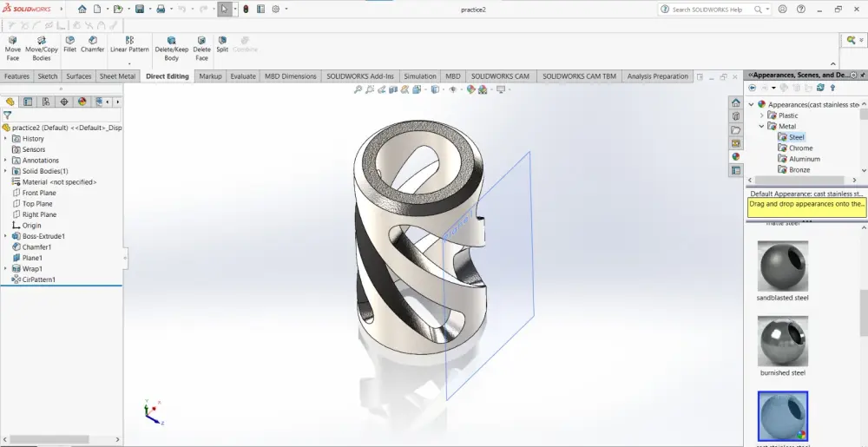Select the Move Face tool
The width and height of the screenshot is (868, 447).
[x=13, y=49]
